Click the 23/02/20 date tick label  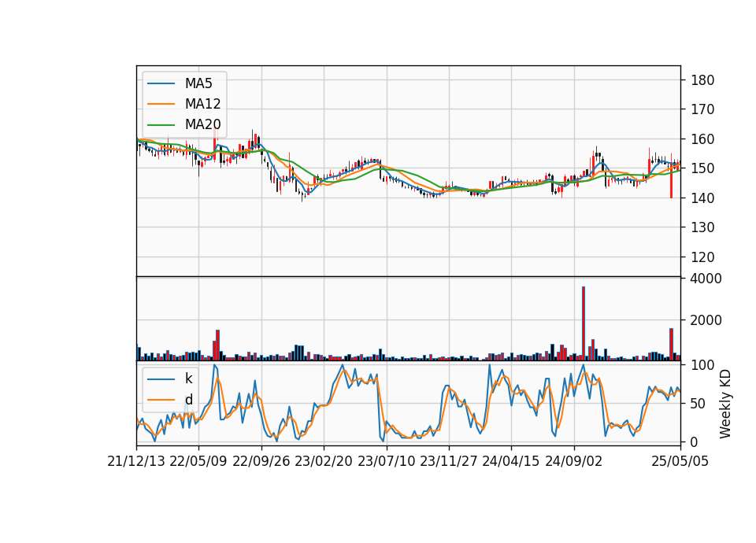pyautogui.click(x=323, y=461)
